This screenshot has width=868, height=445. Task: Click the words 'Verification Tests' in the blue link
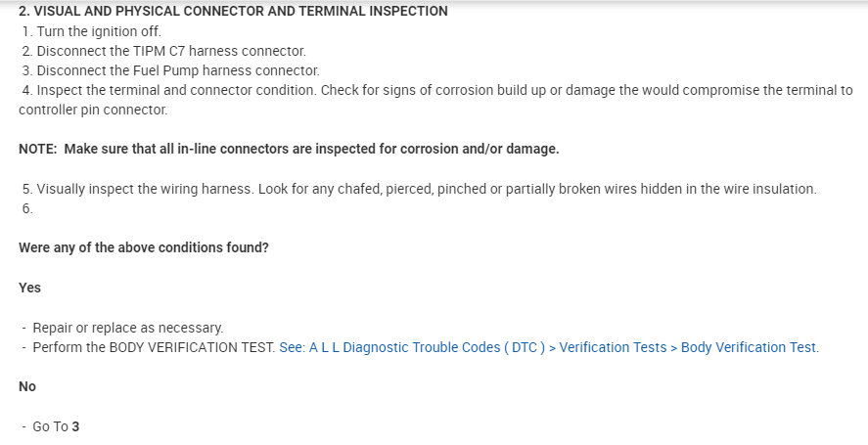pos(613,347)
